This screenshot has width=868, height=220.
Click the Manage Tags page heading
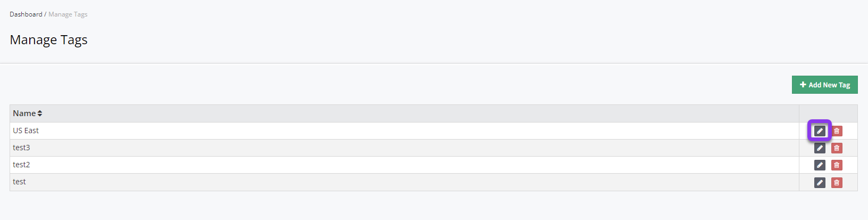[x=48, y=40]
